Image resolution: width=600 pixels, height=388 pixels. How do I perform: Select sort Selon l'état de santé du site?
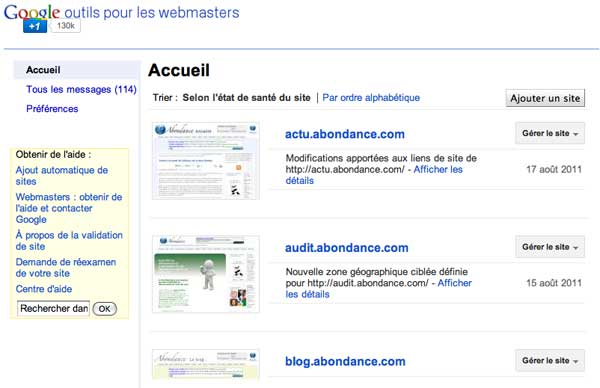pos(246,98)
